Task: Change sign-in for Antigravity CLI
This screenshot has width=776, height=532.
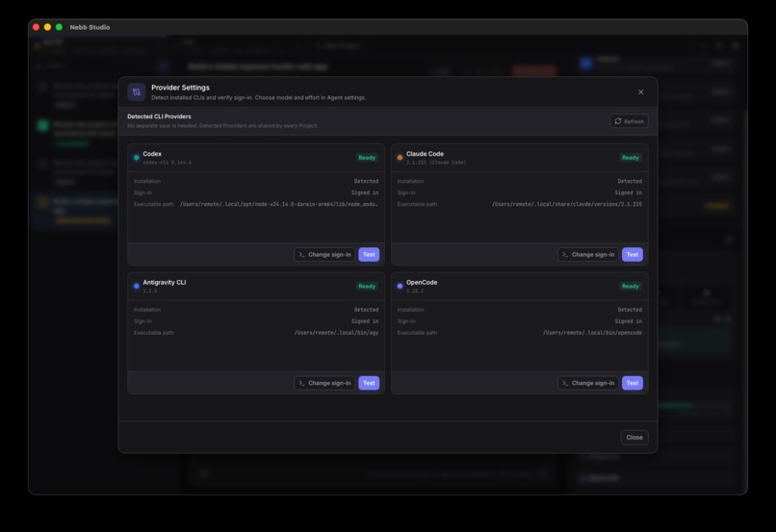Action: [x=324, y=383]
